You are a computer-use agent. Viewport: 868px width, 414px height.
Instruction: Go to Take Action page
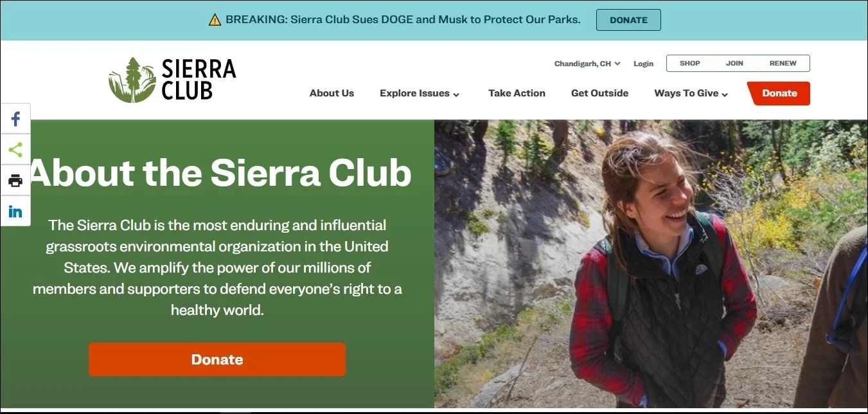[517, 93]
